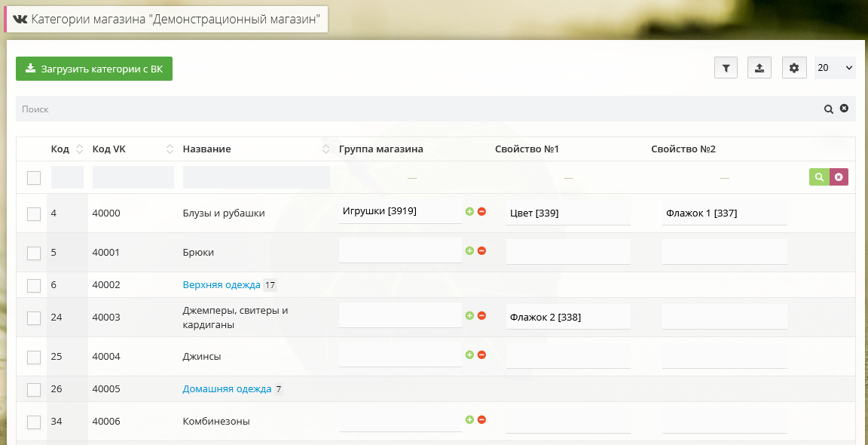
Task: Check the box for Блузы и рубашки row
Action: click(34, 214)
